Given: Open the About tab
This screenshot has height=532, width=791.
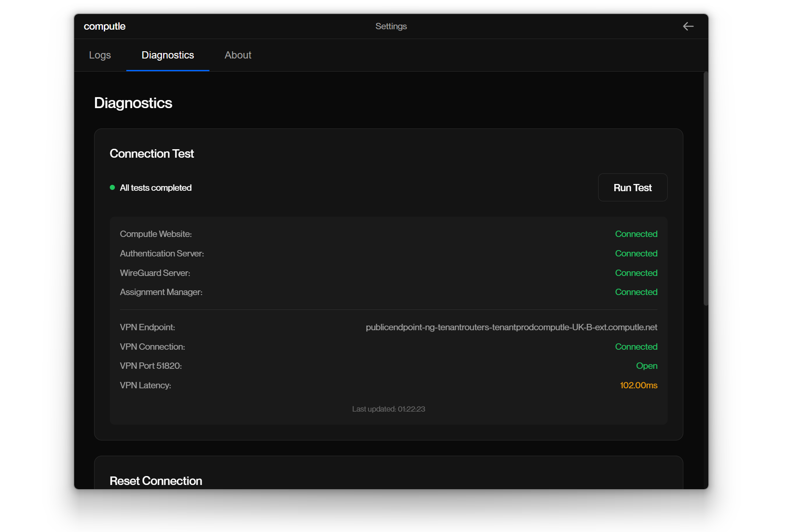Looking at the screenshot, I should coord(238,55).
